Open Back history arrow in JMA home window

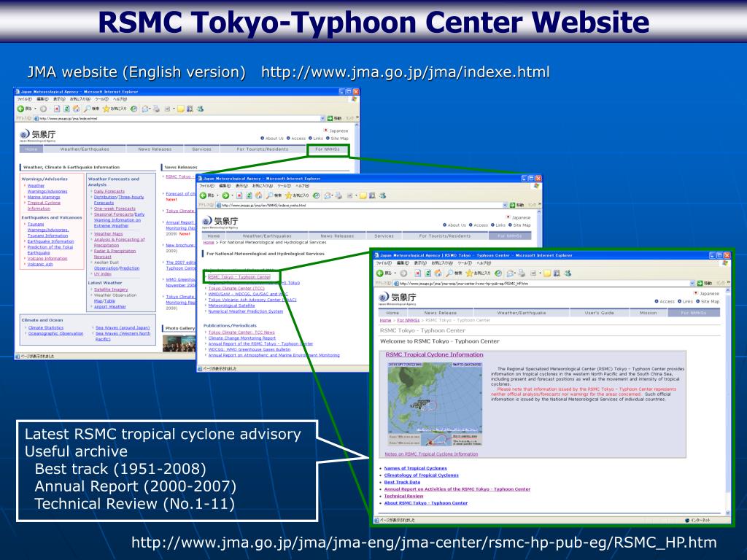pyautogui.click(x=35, y=109)
